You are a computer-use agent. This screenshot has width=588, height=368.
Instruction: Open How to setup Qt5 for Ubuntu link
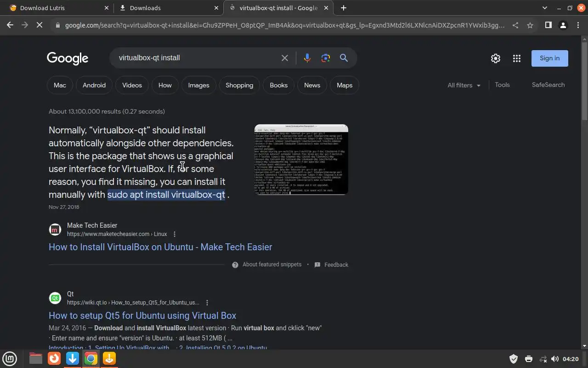142,316
